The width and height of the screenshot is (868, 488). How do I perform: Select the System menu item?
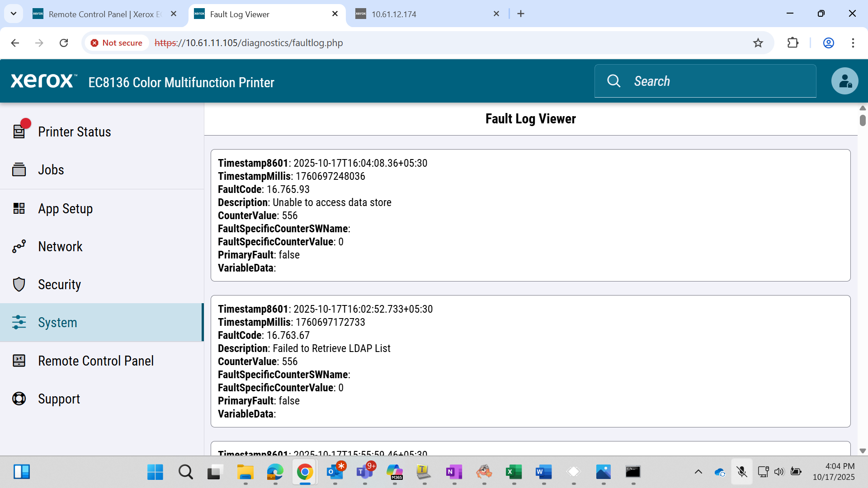(x=102, y=322)
